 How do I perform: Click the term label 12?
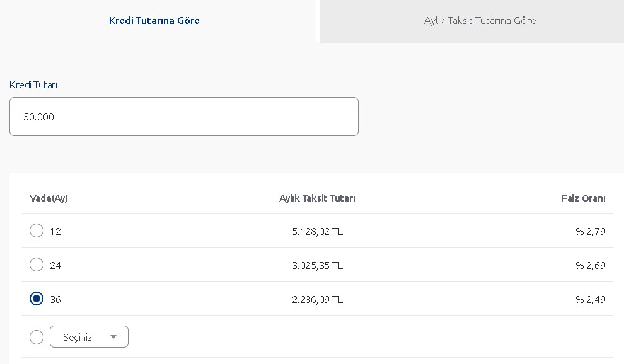point(55,232)
